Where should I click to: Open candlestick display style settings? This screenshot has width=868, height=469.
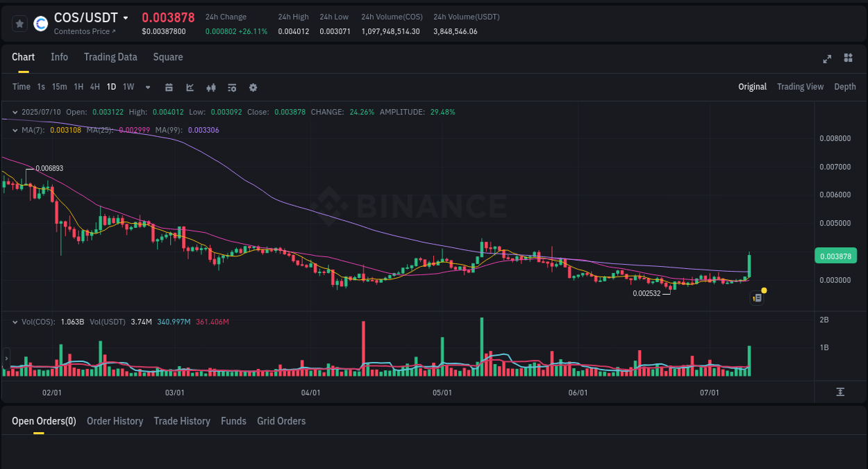click(x=210, y=87)
